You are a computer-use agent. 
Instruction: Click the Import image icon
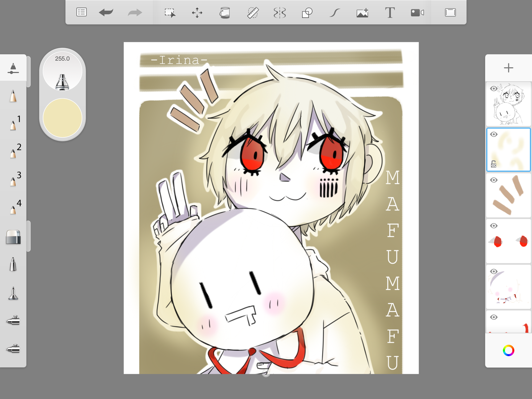[x=362, y=13]
